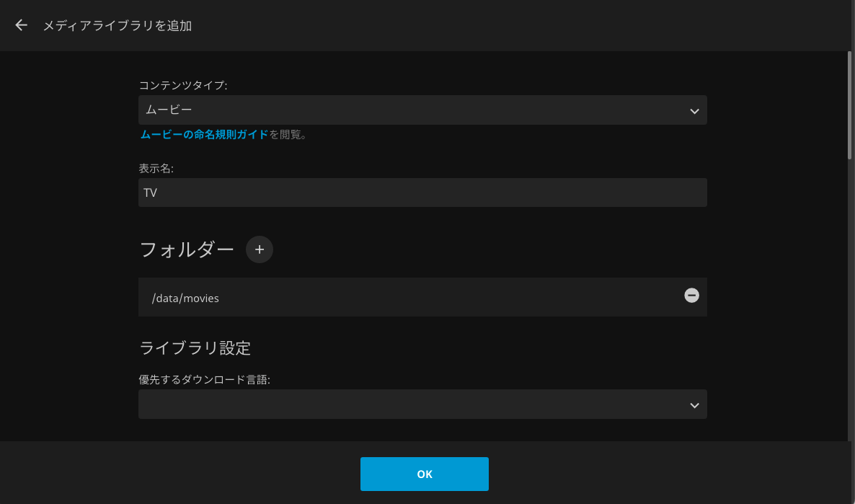855x504 pixels.
Task: Click the ライブラリ設定 section title
Action: (195, 348)
